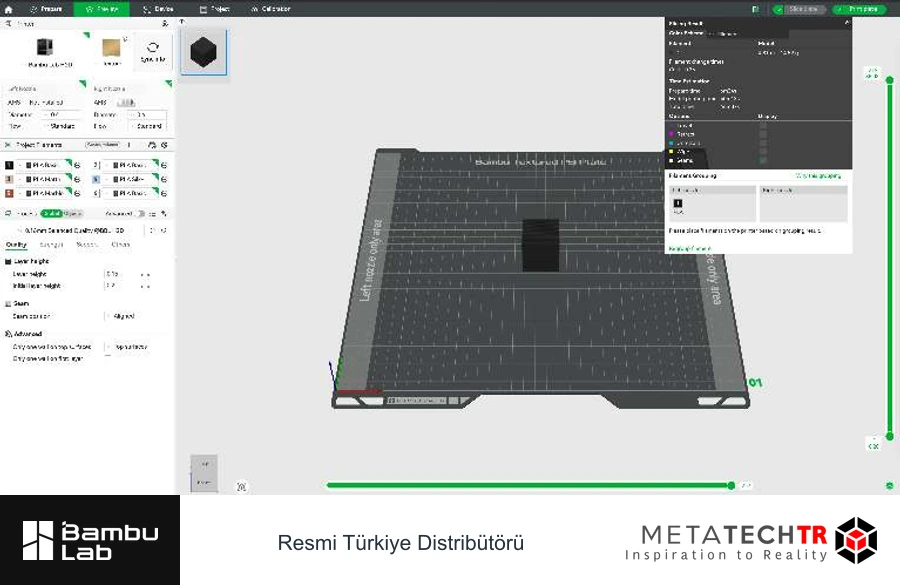Click the Layer height value field
The image size is (900, 585).
[121, 274]
